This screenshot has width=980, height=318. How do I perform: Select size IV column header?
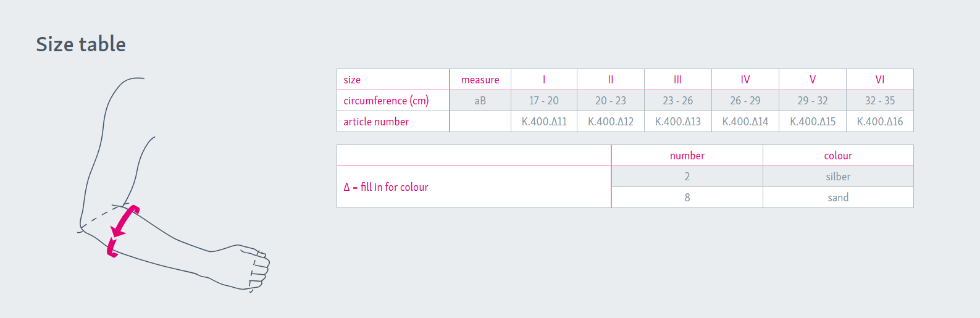(745, 80)
